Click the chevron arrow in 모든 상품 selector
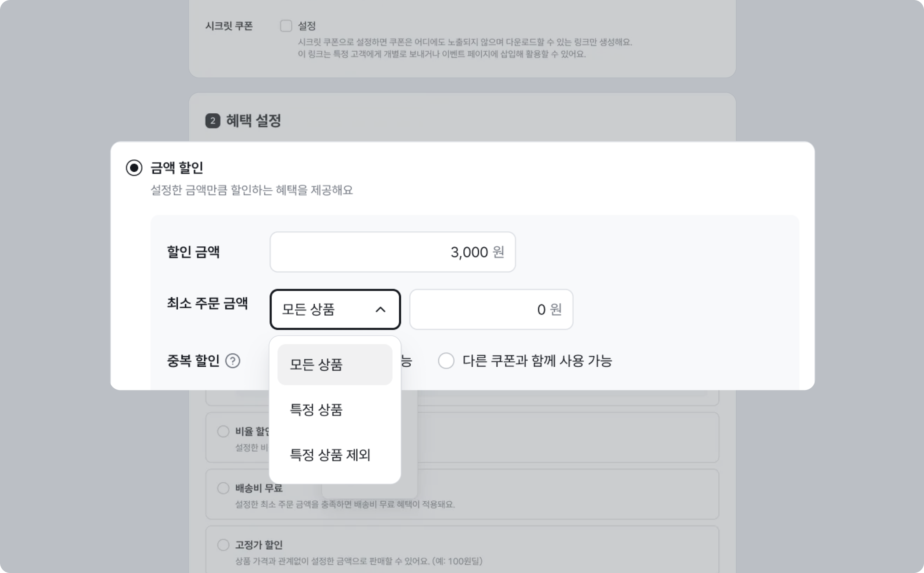This screenshot has height=573, width=924. pyautogui.click(x=380, y=310)
